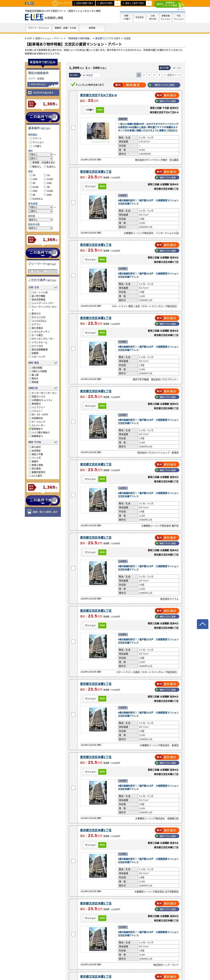The image size is (210, 980).
Task: Switch to 土地(売り地) tab
Action: point(152,17)
